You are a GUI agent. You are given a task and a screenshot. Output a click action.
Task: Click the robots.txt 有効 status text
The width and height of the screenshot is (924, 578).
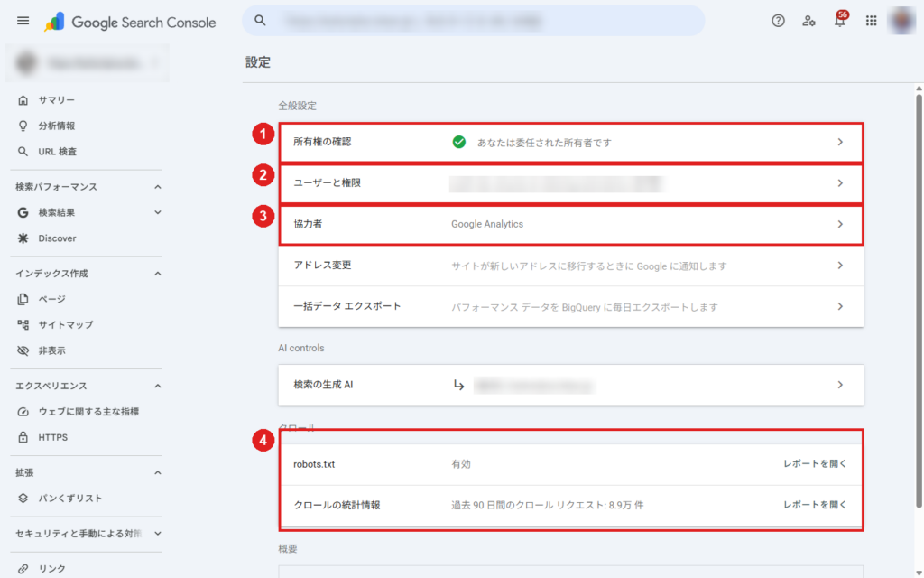point(461,464)
